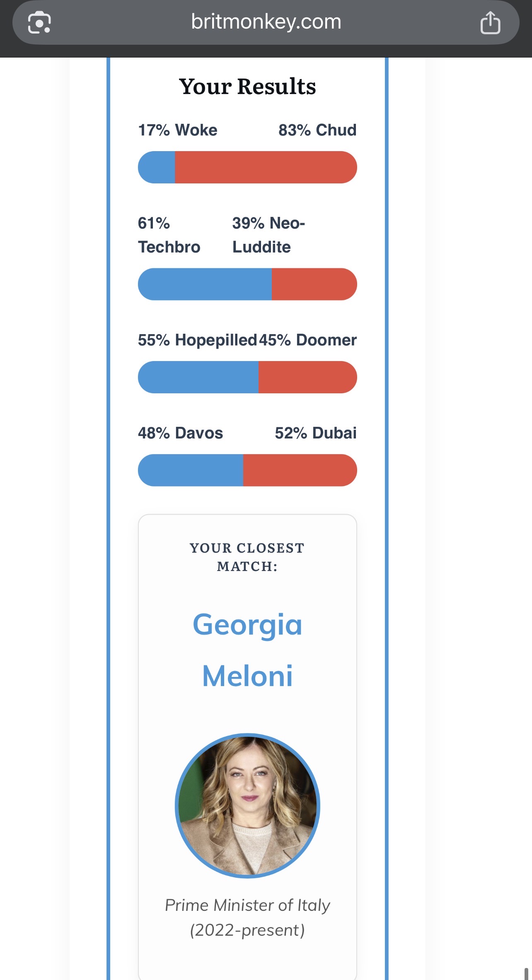Open the circular portrait thumbnail
The height and width of the screenshot is (980, 532).
pos(247,806)
